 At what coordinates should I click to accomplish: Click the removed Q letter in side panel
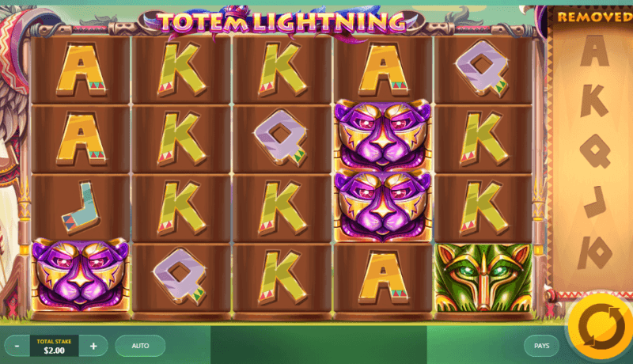pyautogui.click(x=596, y=150)
